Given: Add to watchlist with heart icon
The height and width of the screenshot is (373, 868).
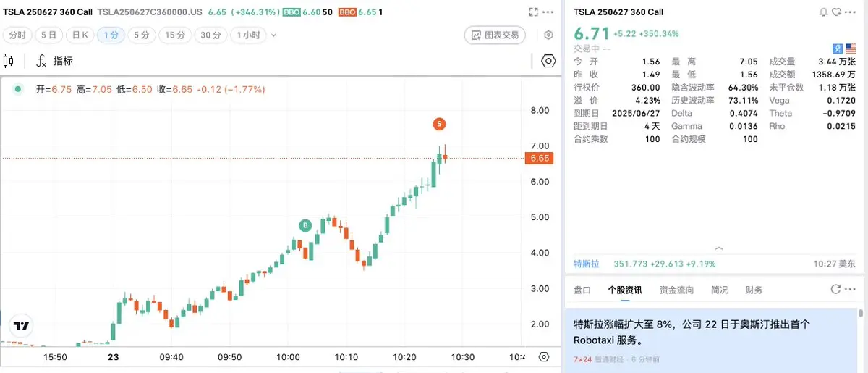Looking at the screenshot, I should coord(837,12).
